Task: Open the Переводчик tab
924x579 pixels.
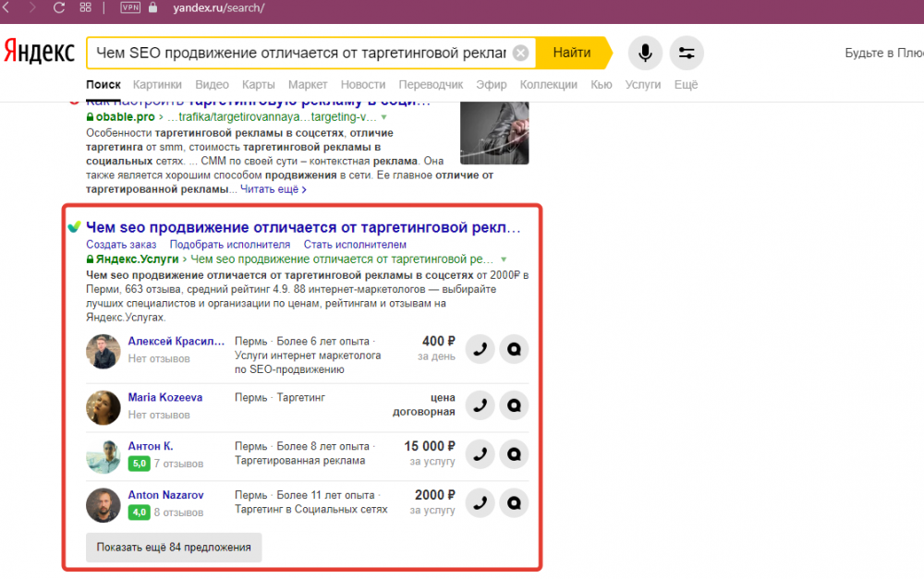Action: (x=431, y=85)
